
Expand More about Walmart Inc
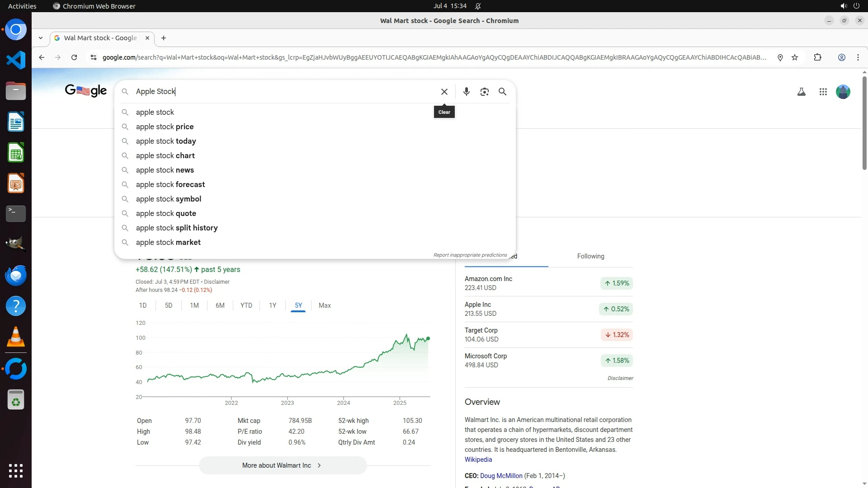click(283, 465)
